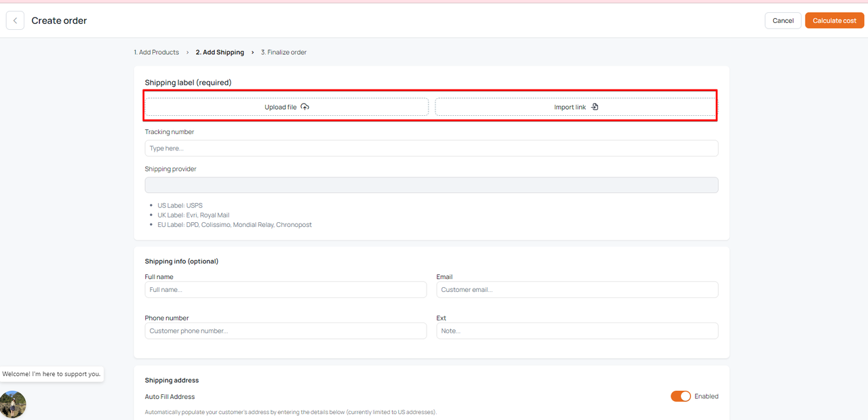This screenshot has height=420, width=868.
Task: Select the 2. Add Shipping step
Action: click(x=220, y=52)
